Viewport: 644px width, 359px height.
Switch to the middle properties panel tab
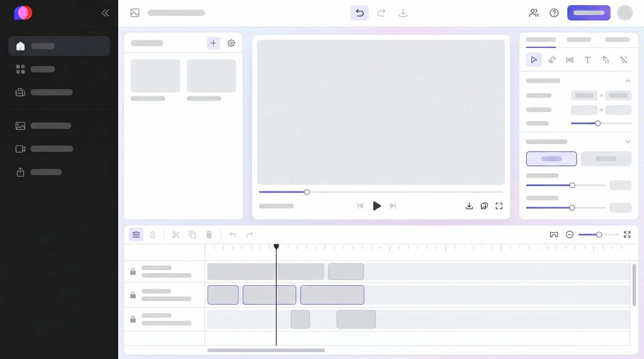[x=579, y=39]
